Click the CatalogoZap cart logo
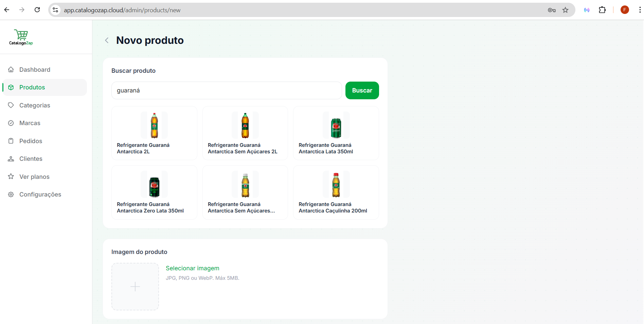Screen dimensions: 644x324 tap(21, 37)
